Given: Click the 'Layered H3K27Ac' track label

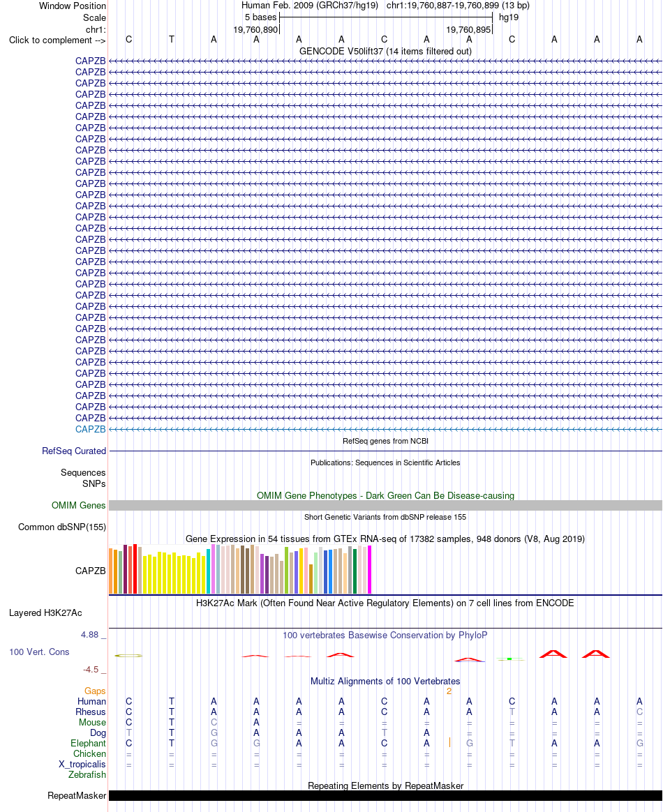Looking at the screenshot, I should click(x=45, y=613).
